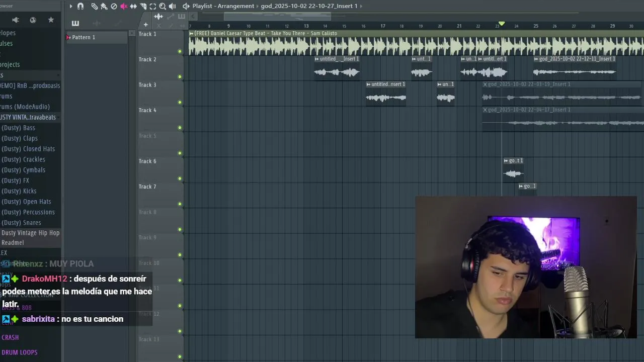This screenshot has height=362, width=644.
Task: Choose the Select marquee tool
Action: [152, 6]
